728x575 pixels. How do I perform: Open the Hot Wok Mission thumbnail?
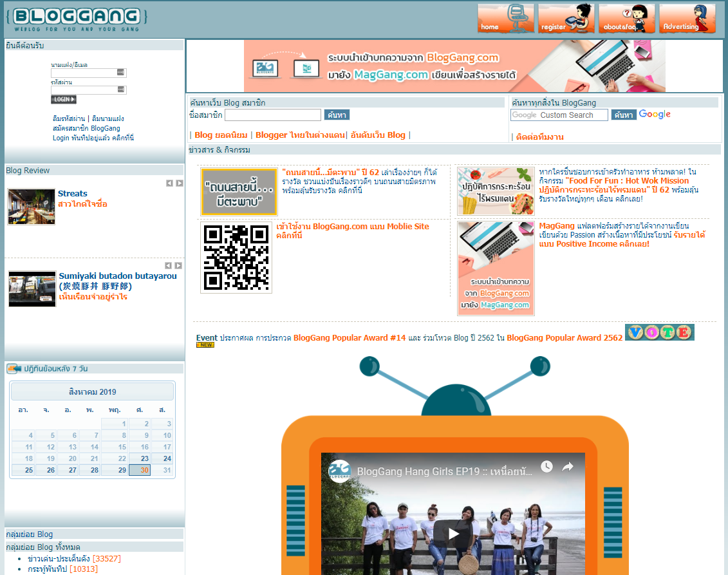tap(496, 191)
